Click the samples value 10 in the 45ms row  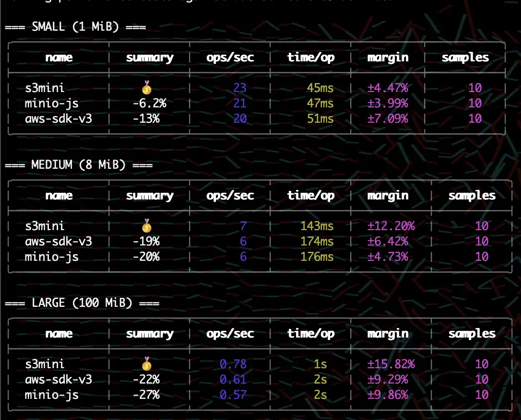(475, 88)
